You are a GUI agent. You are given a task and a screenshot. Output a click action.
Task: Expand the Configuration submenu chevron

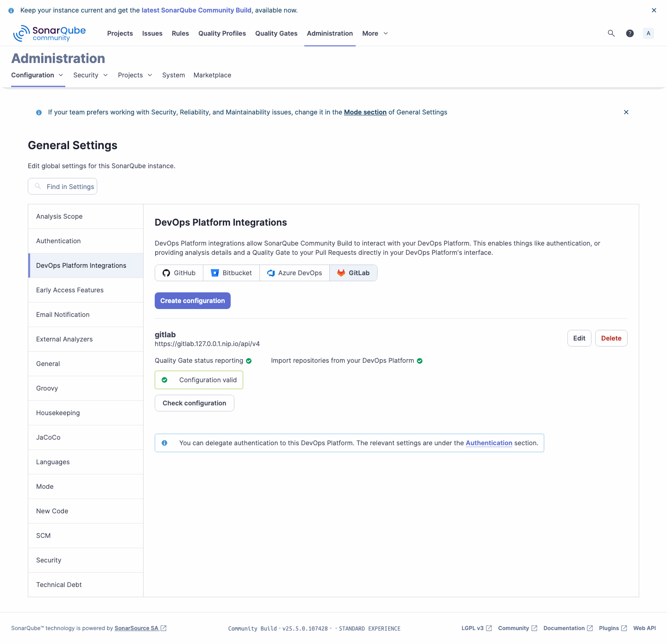61,75
